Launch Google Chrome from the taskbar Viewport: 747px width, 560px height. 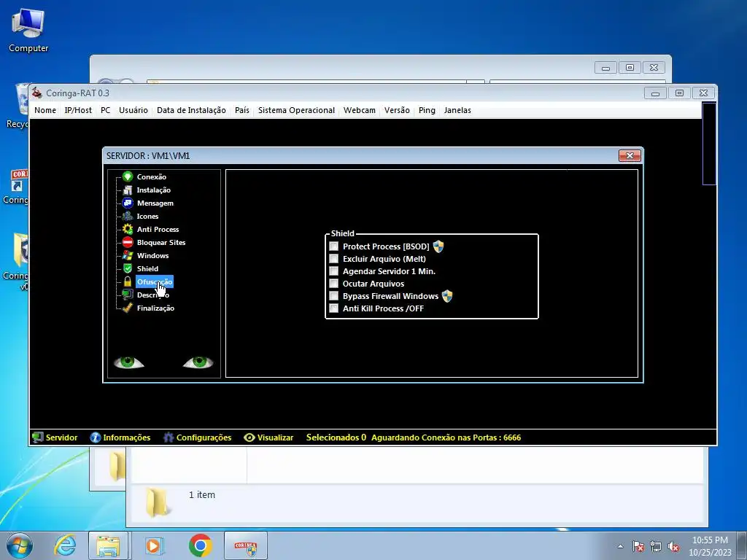(200, 545)
